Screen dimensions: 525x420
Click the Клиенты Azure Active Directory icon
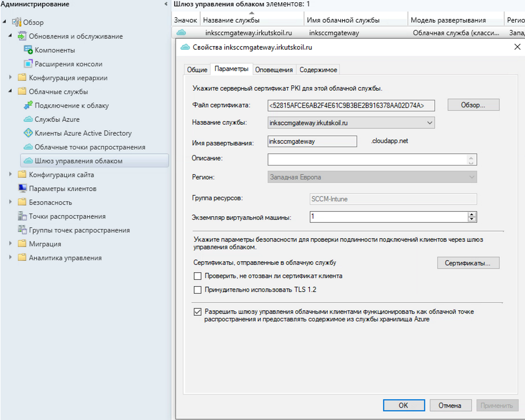(28, 133)
